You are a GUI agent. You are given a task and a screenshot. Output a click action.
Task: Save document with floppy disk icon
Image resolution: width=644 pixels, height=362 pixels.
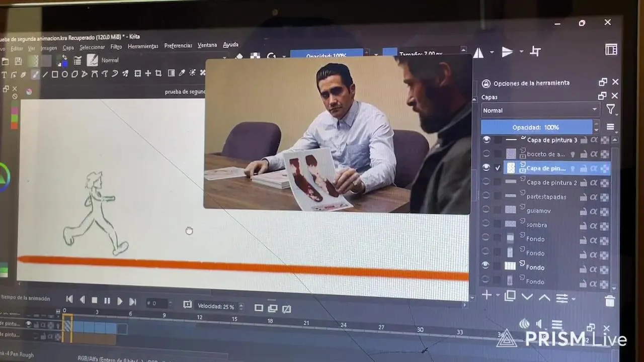tap(18, 61)
